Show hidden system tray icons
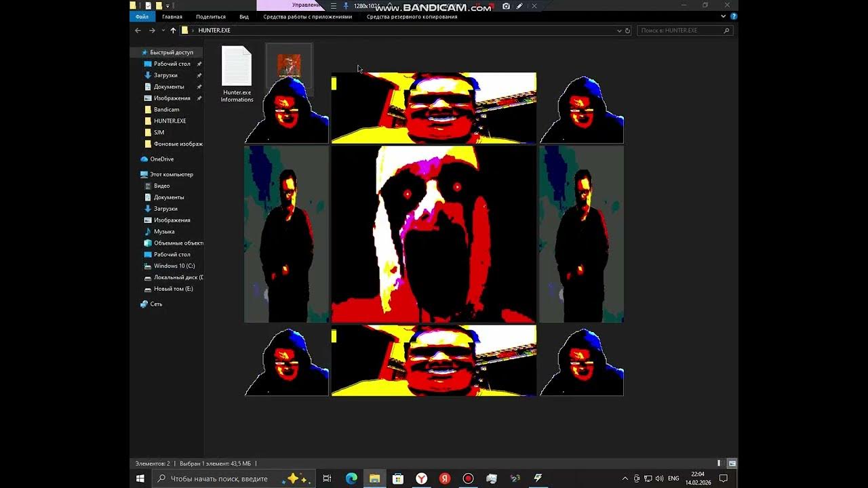The height and width of the screenshot is (488, 868). [x=625, y=479]
